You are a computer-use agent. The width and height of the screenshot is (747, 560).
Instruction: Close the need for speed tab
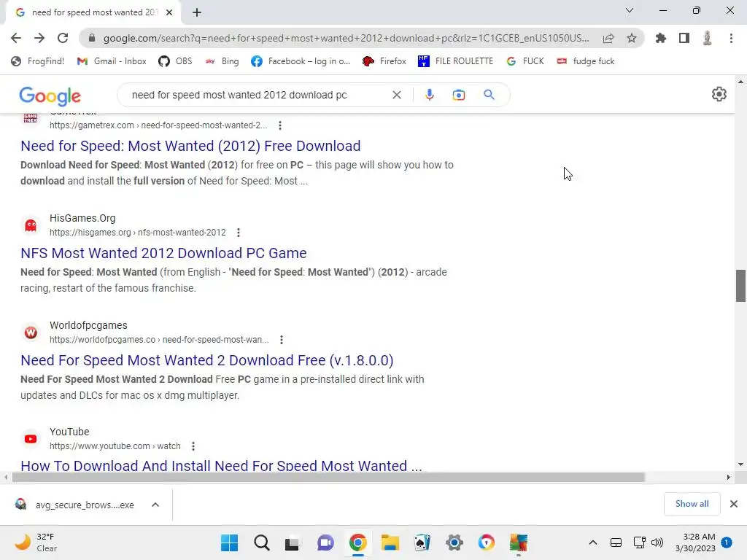[169, 12]
